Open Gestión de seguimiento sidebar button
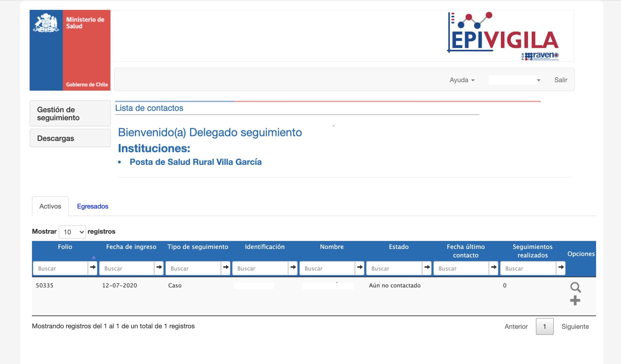Screen dimensions: 621x364 click(x=70, y=113)
